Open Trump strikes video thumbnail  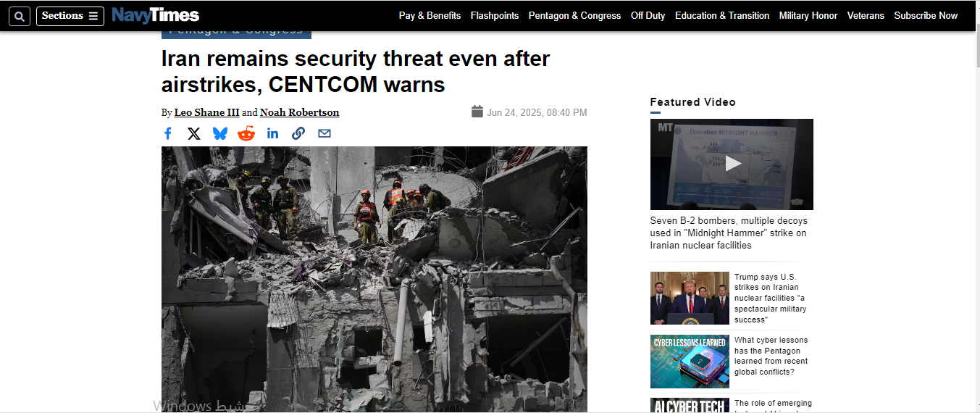(x=690, y=298)
